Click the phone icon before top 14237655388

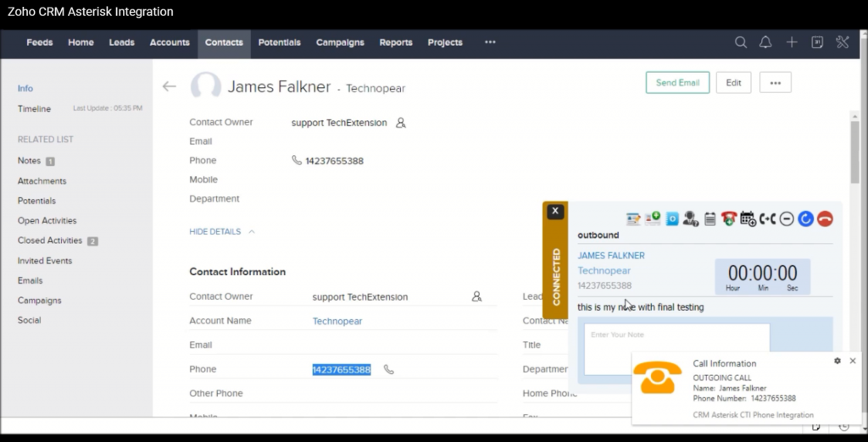(297, 160)
